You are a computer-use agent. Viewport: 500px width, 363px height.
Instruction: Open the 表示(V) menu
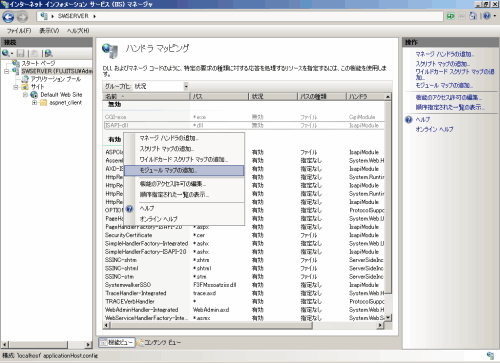[49, 31]
